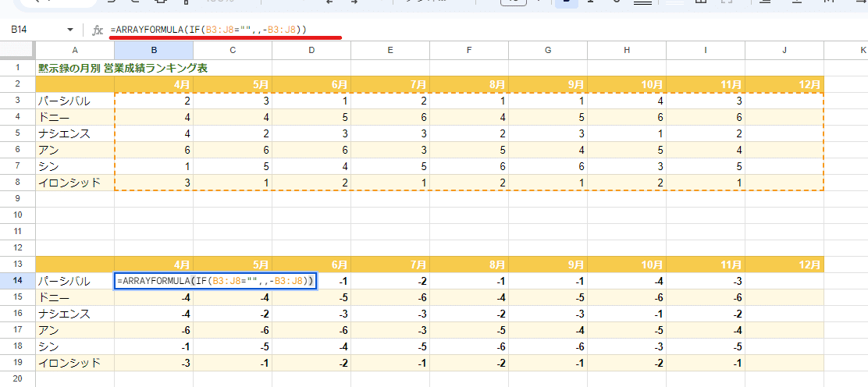This screenshot has width=868, height=387.
Task: Click cell H14 with value -4
Action: click(x=628, y=281)
